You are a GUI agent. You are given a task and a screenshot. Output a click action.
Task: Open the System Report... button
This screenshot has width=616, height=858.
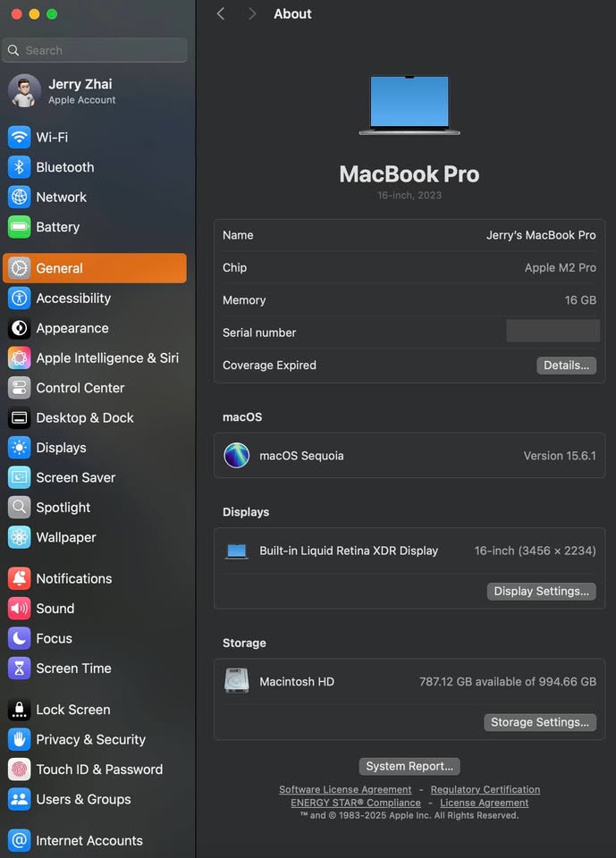[409, 766]
